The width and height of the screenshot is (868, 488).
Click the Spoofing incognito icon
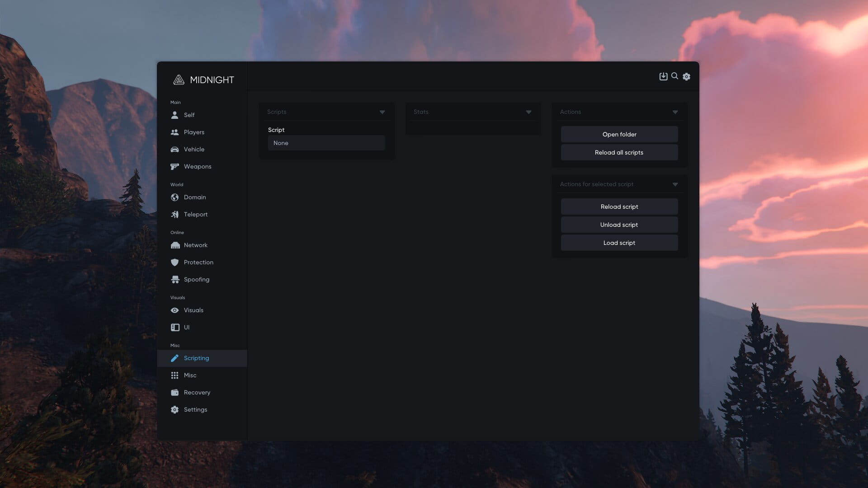tap(175, 279)
